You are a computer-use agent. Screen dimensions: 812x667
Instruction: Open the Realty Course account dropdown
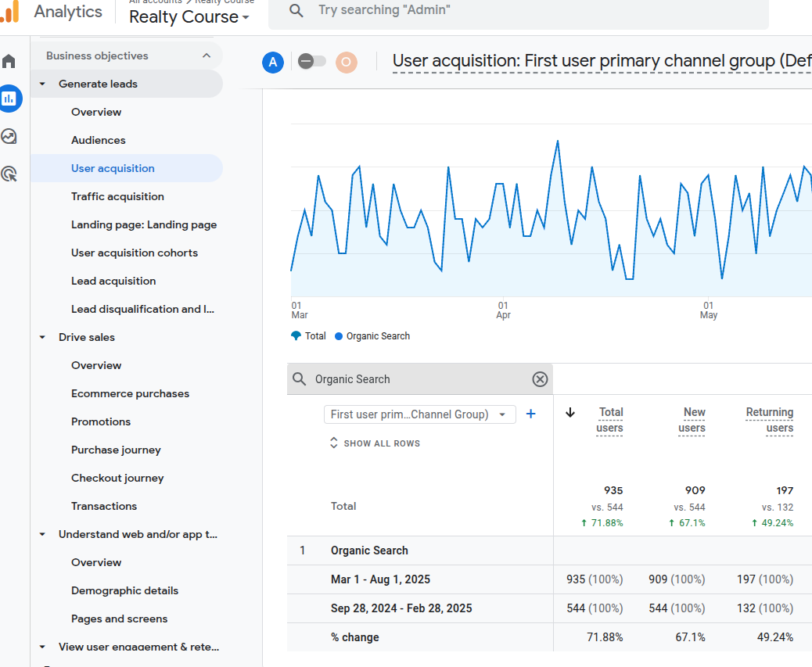[x=189, y=16]
